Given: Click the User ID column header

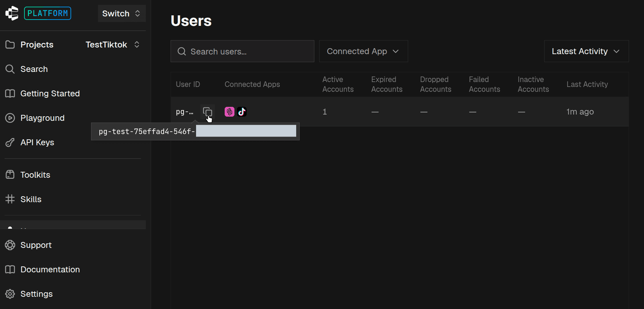Looking at the screenshot, I should (x=188, y=84).
